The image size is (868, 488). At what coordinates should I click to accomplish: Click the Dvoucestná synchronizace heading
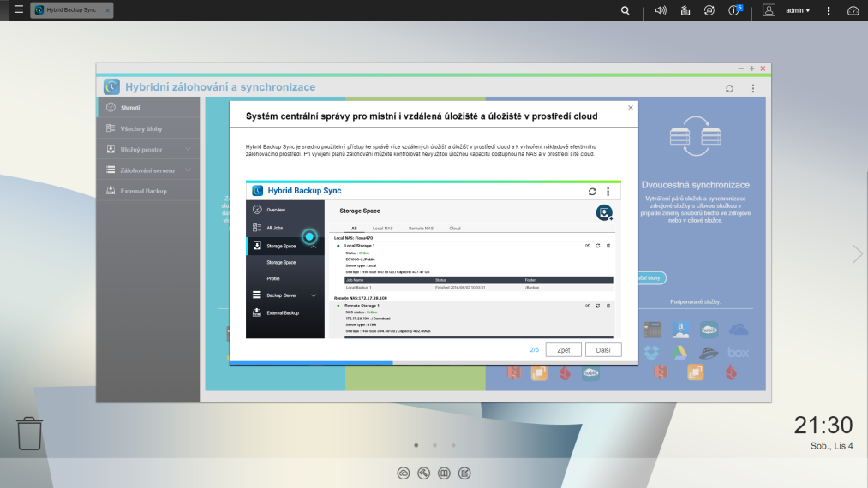pyautogui.click(x=695, y=185)
